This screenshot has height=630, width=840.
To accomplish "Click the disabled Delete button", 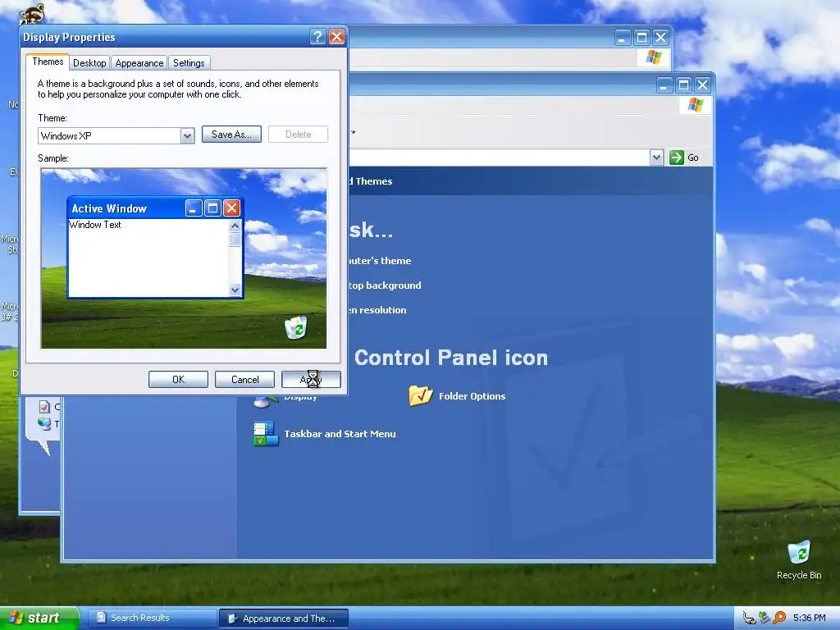I will 298,135.
